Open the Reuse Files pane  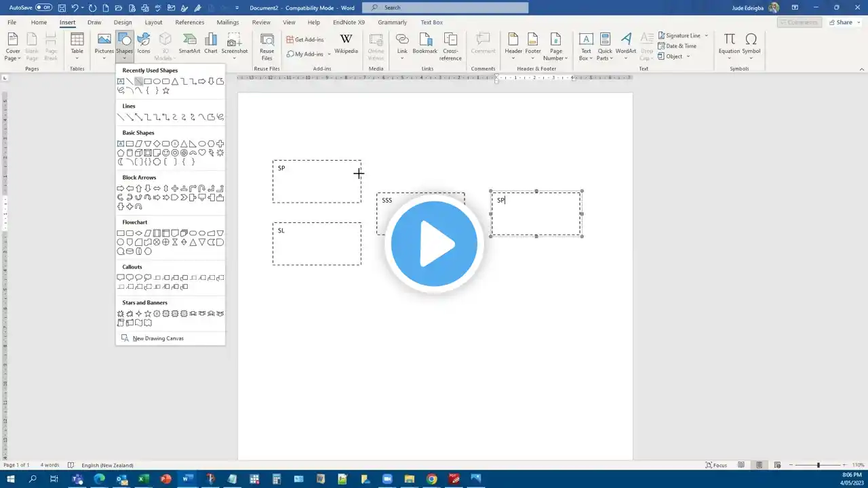(267, 45)
